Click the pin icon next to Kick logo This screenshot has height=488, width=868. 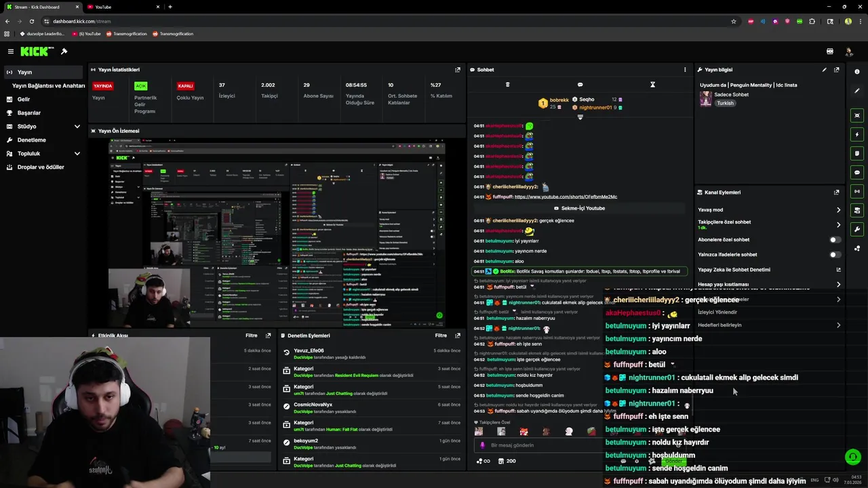(x=64, y=52)
